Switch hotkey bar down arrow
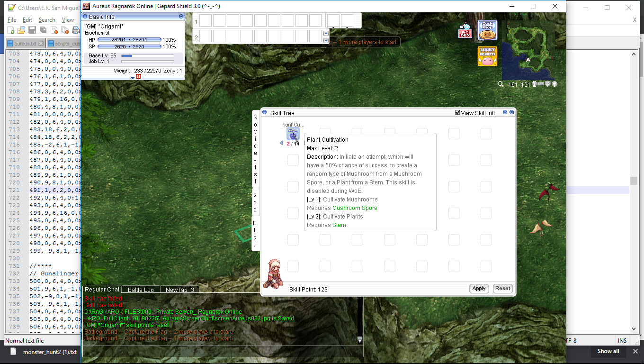 (x=326, y=40)
